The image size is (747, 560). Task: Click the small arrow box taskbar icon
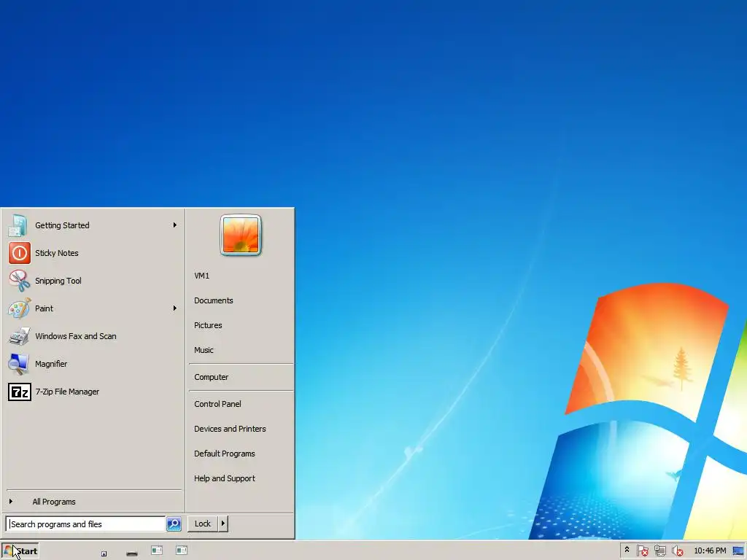(x=104, y=553)
